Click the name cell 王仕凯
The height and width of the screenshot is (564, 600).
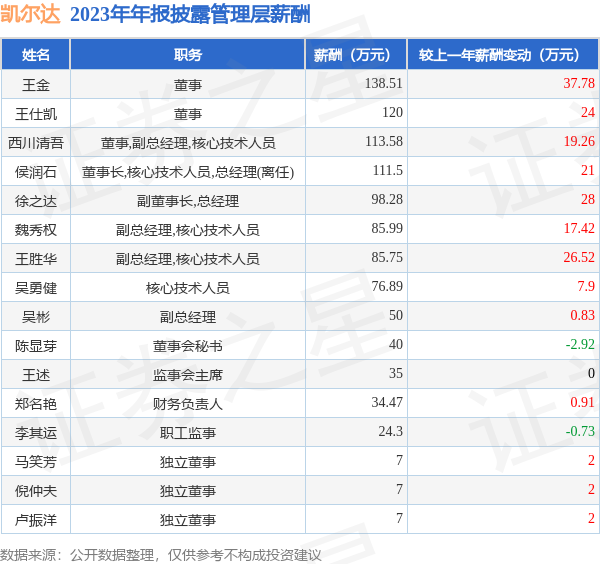(36, 114)
